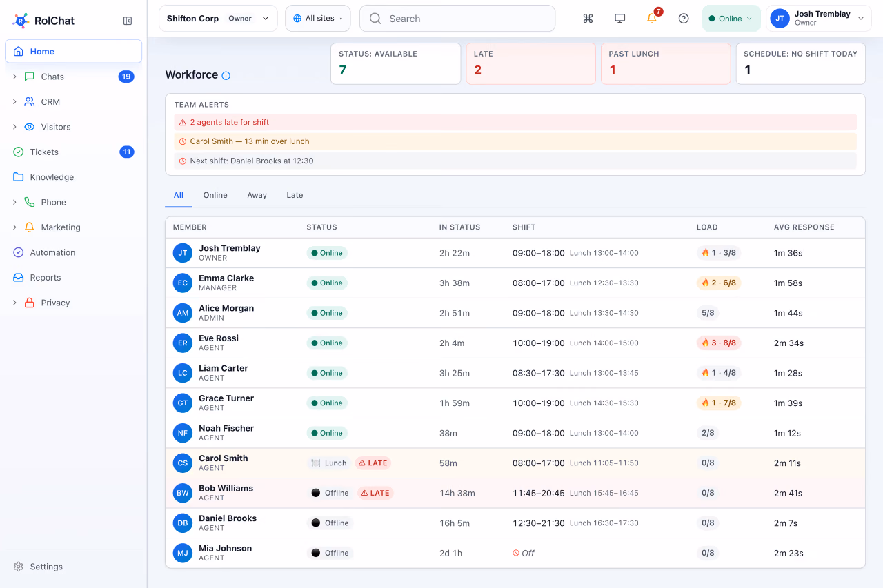
Task: Click the RolChat logo
Action: pos(43,21)
